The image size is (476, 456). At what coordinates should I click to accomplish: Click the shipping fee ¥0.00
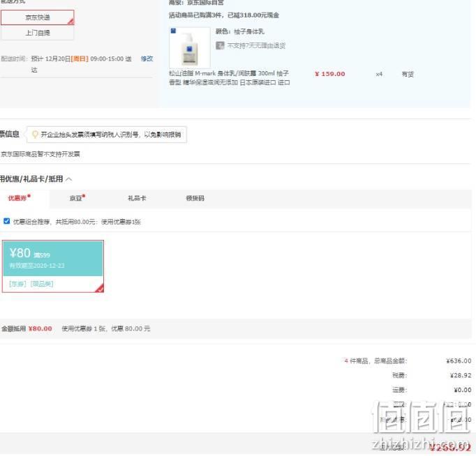pyautogui.click(x=463, y=390)
